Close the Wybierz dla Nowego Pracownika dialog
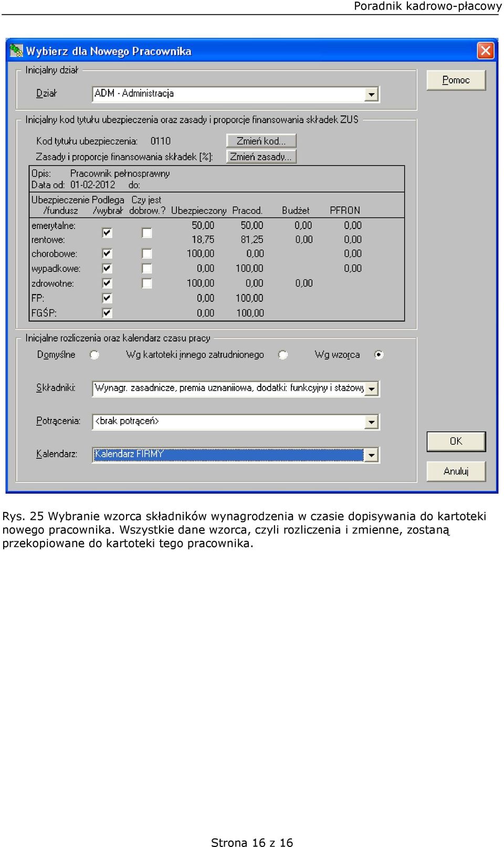Image resolution: width=504 pixels, height=847 pixels. pyautogui.click(x=485, y=51)
